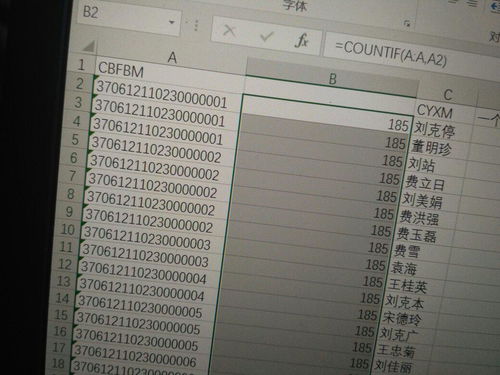The image size is (500, 375).
Task: Click the Select All corner triangle
Action: click(89, 47)
